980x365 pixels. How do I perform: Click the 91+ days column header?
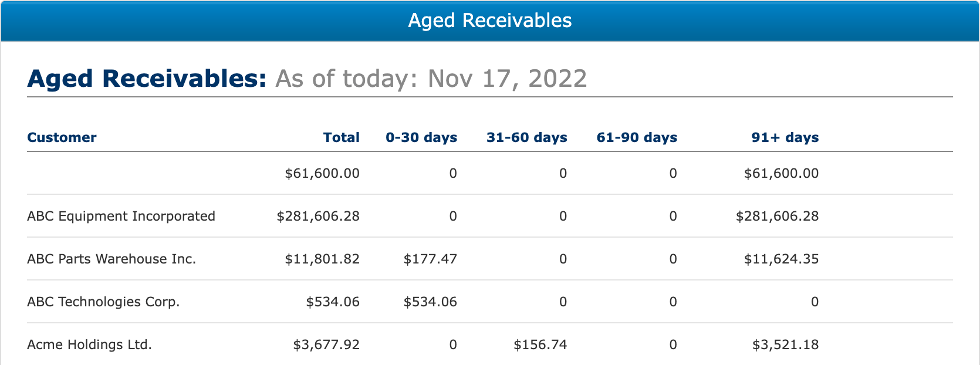click(785, 137)
